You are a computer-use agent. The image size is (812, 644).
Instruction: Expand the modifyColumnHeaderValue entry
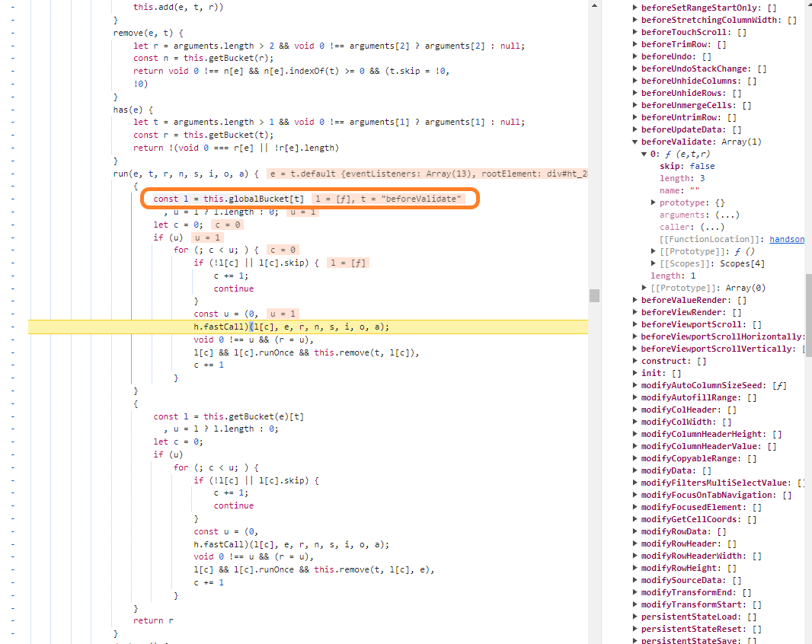(635, 446)
